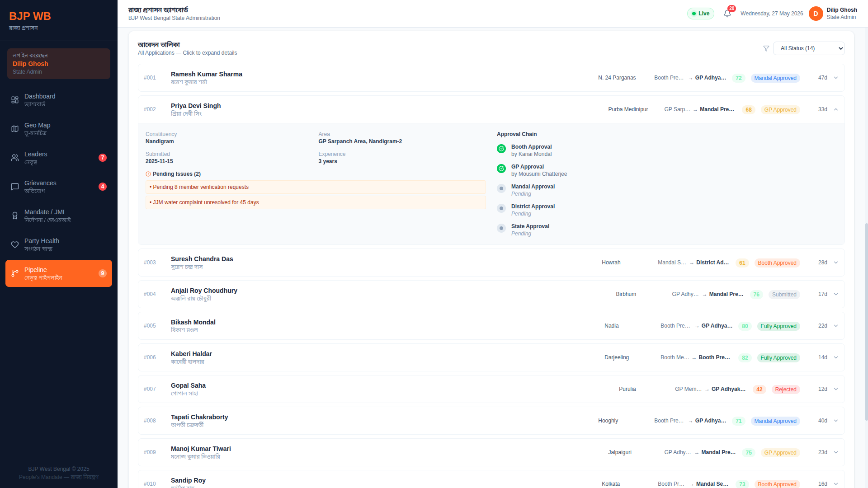Expand Gopal Saha application row
Viewport: 868px width, 488px height.
pos(491,389)
